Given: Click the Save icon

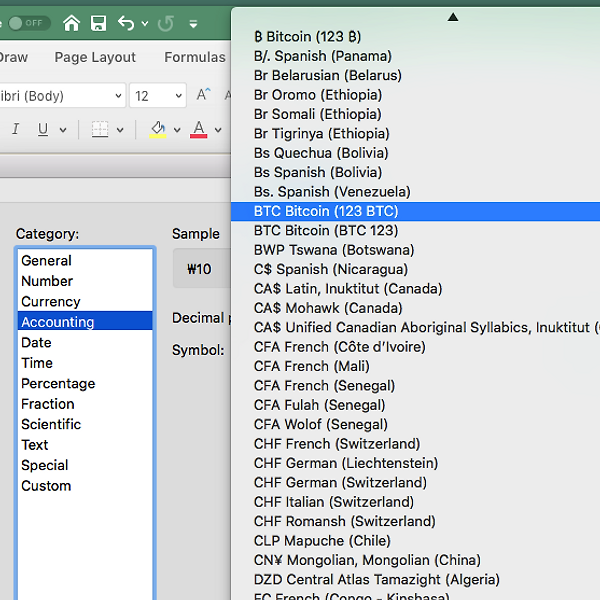Looking at the screenshot, I should pos(98,22).
